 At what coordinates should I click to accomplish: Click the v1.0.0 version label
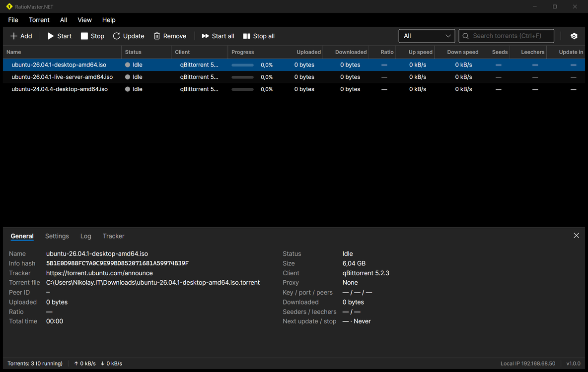tap(574, 364)
